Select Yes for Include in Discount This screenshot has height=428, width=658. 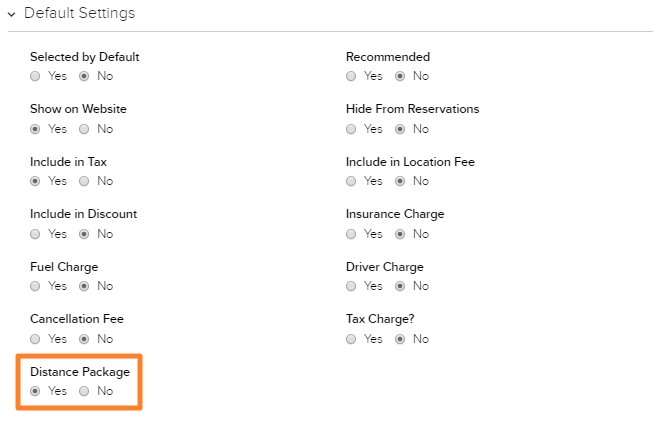coord(35,234)
